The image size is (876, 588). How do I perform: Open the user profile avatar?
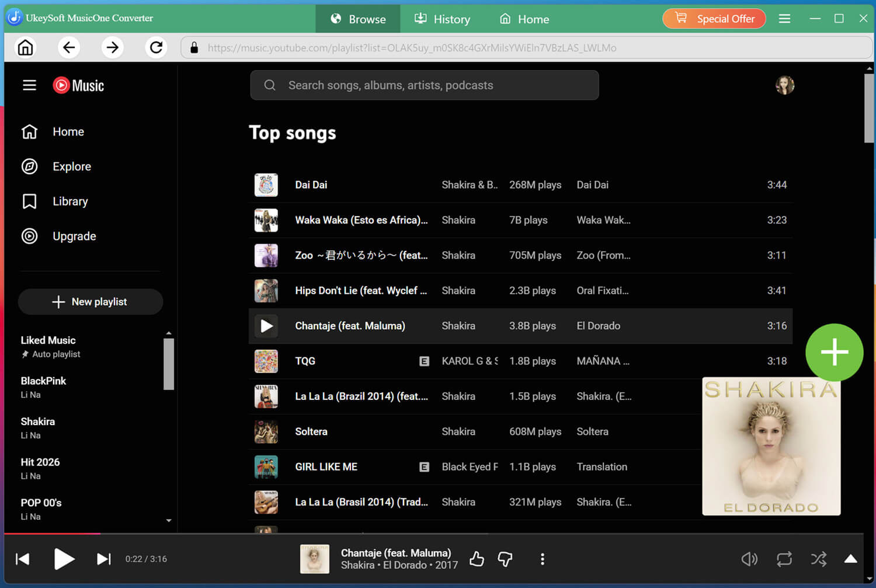tap(785, 85)
